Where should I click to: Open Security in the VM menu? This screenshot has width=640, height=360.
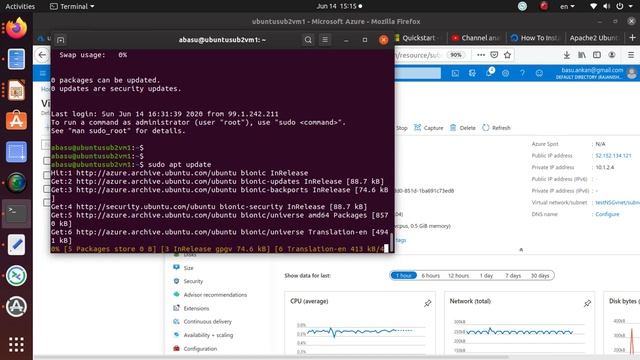click(193, 281)
